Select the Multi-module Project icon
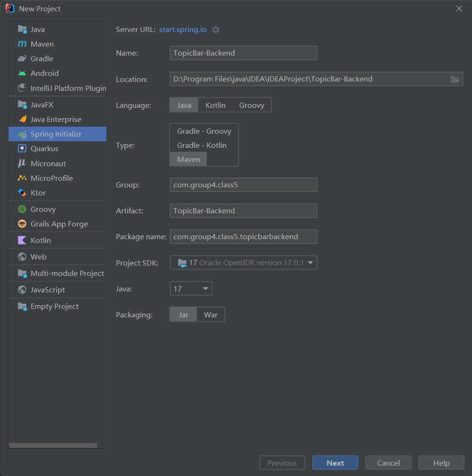Viewport: 472px width, 476px height. (22, 273)
